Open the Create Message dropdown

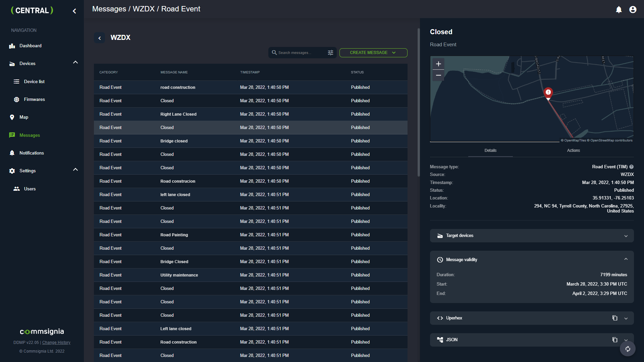pos(373,53)
